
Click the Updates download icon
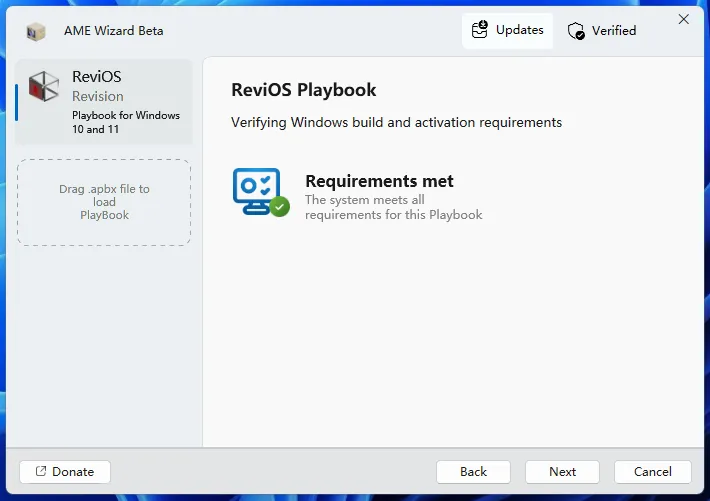(480, 30)
